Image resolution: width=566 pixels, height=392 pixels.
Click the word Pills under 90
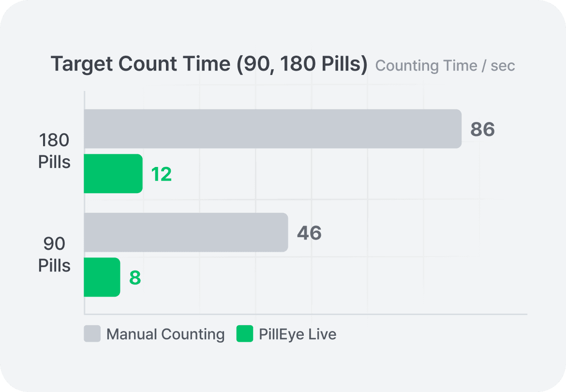54,266
